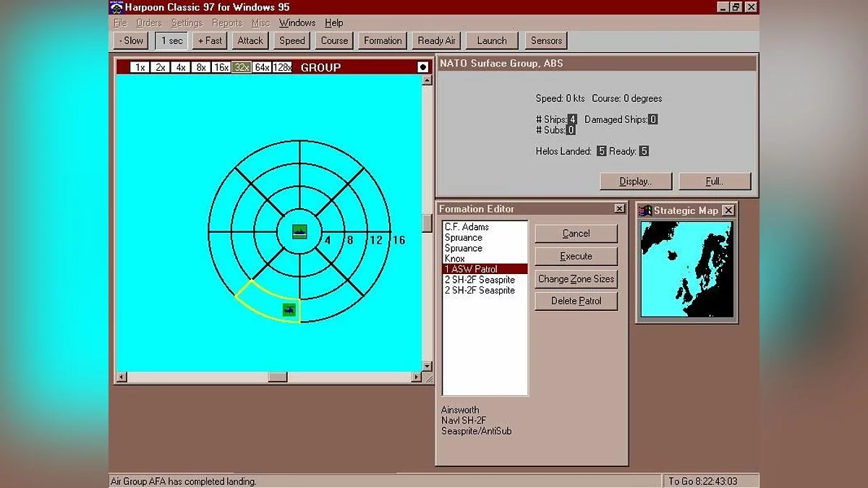Select the 32x zoom level

point(242,67)
